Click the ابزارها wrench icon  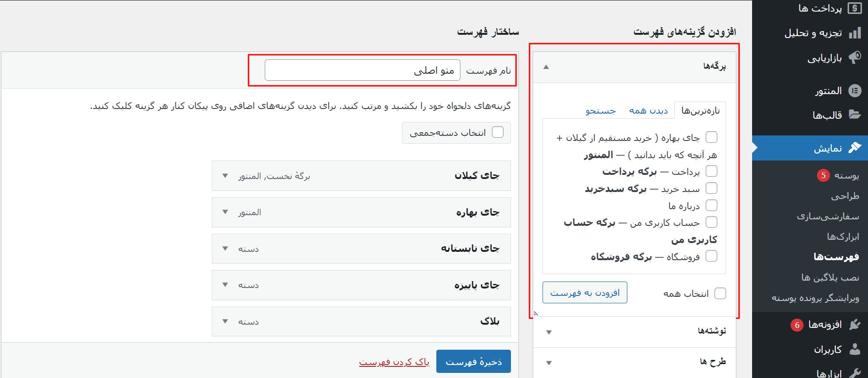tap(855, 373)
